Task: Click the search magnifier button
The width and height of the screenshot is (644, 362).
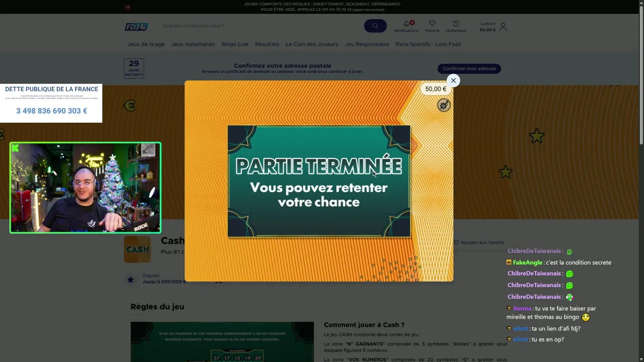Action: tap(375, 26)
